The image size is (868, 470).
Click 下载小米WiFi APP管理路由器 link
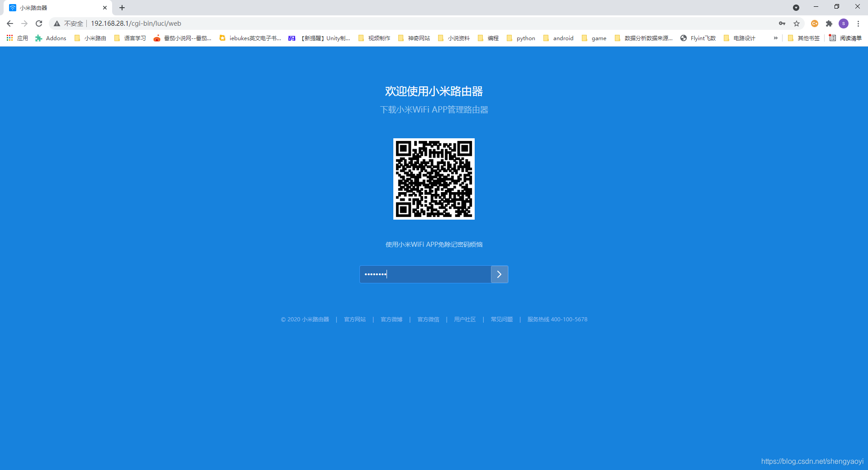[x=434, y=110]
